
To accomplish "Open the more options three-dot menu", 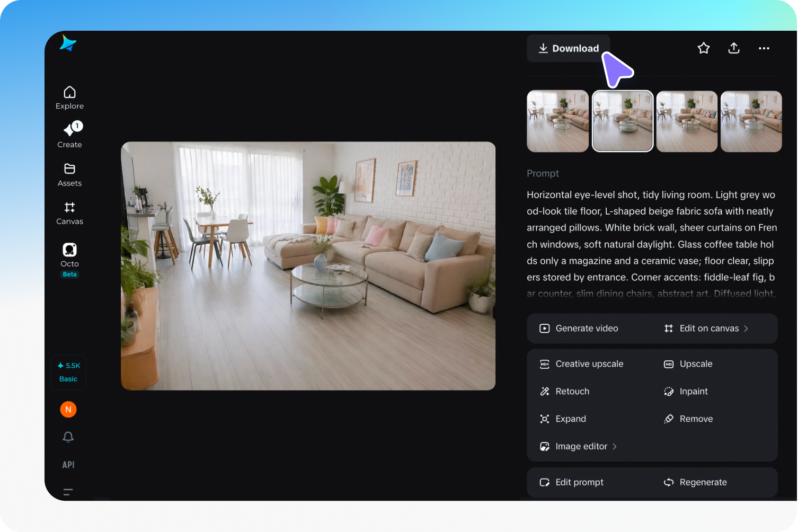I will (764, 48).
